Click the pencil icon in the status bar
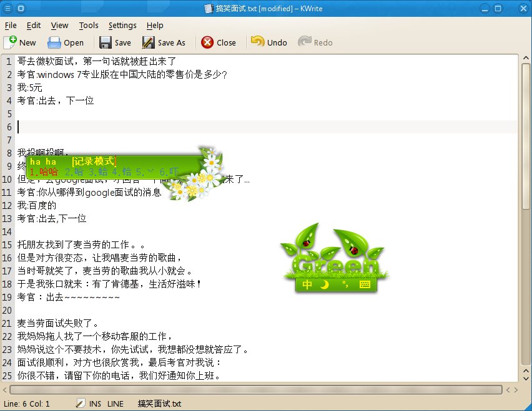Viewport: 532px width, 411px height. click(x=81, y=404)
